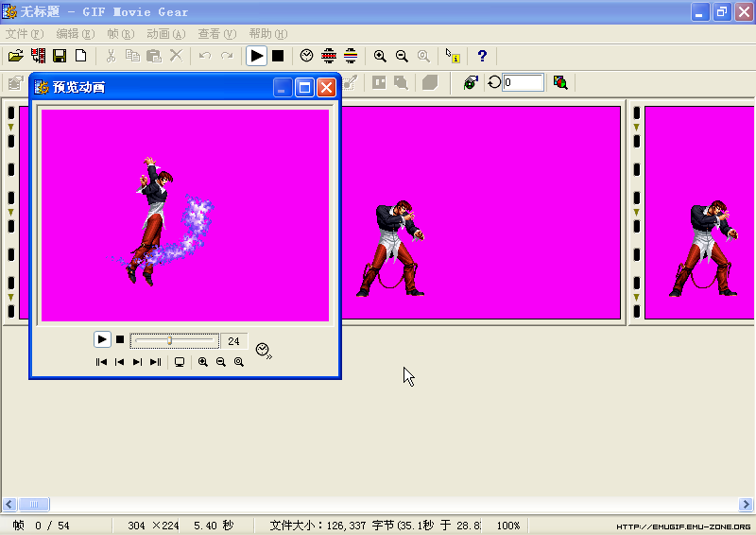Click the copy icon in toolbar
The image size is (756, 535).
tap(132, 56)
